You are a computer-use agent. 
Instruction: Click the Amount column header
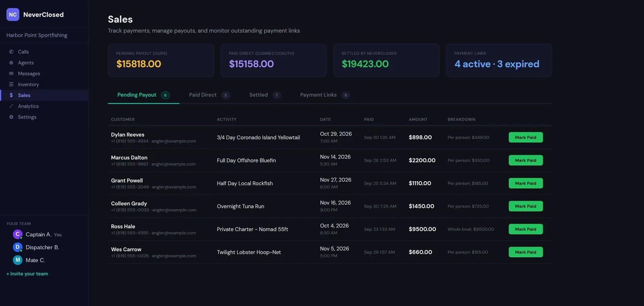pyautogui.click(x=418, y=120)
